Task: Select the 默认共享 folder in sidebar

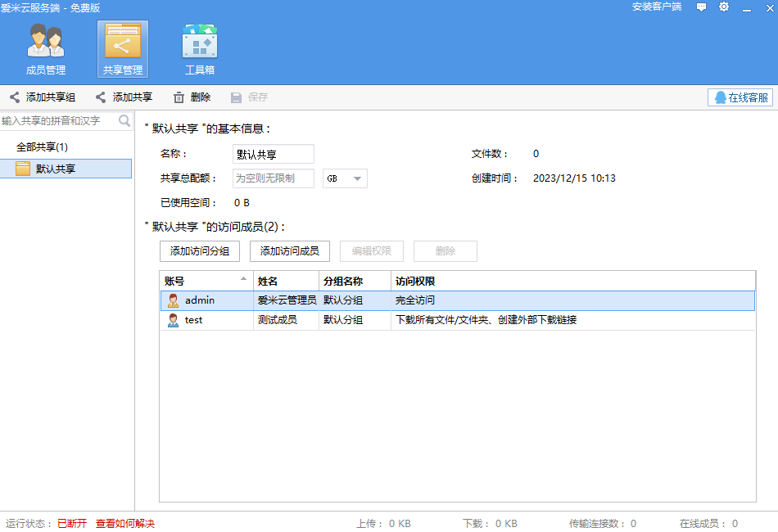Action: pos(55,169)
